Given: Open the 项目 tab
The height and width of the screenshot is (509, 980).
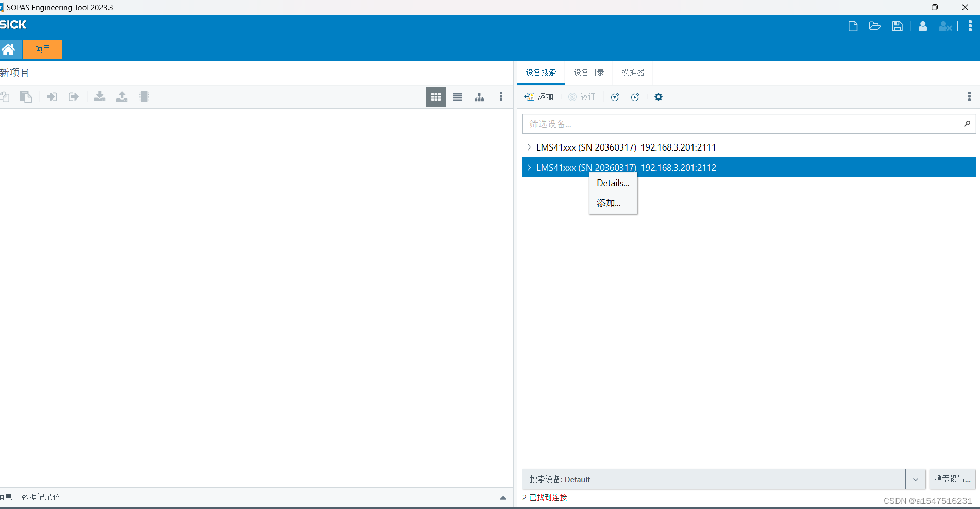Looking at the screenshot, I should 43,50.
